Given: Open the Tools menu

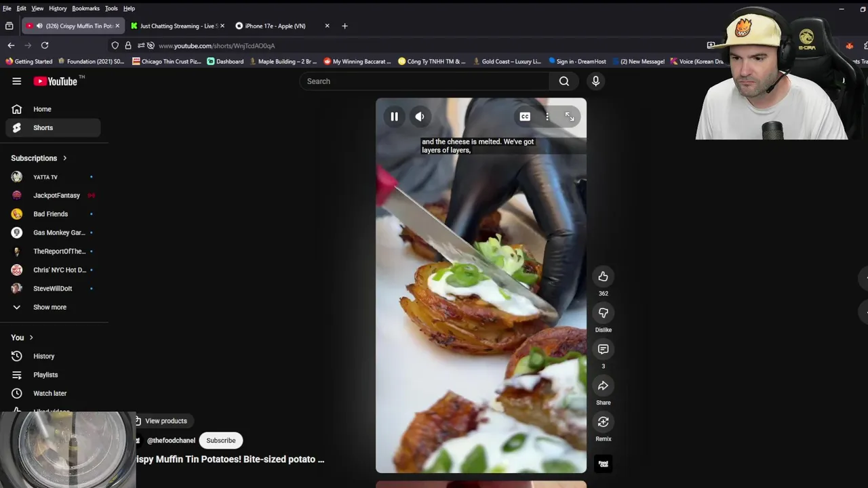Looking at the screenshot, I should click(x=111, y=8).
